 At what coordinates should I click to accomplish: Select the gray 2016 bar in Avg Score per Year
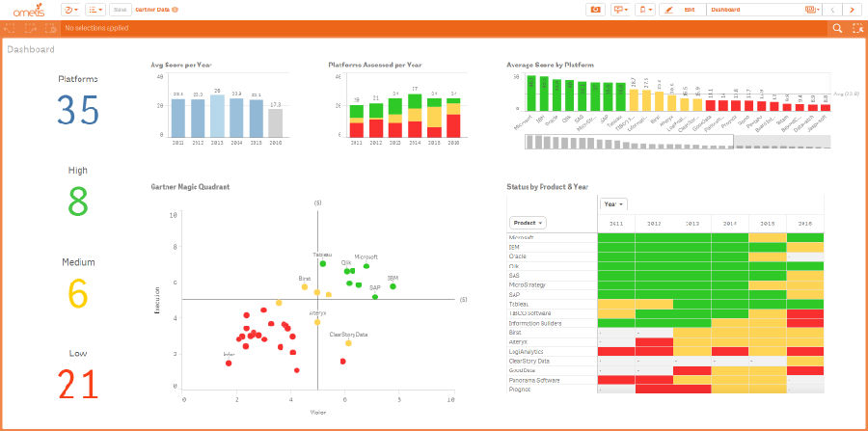[x=276, y=122]
